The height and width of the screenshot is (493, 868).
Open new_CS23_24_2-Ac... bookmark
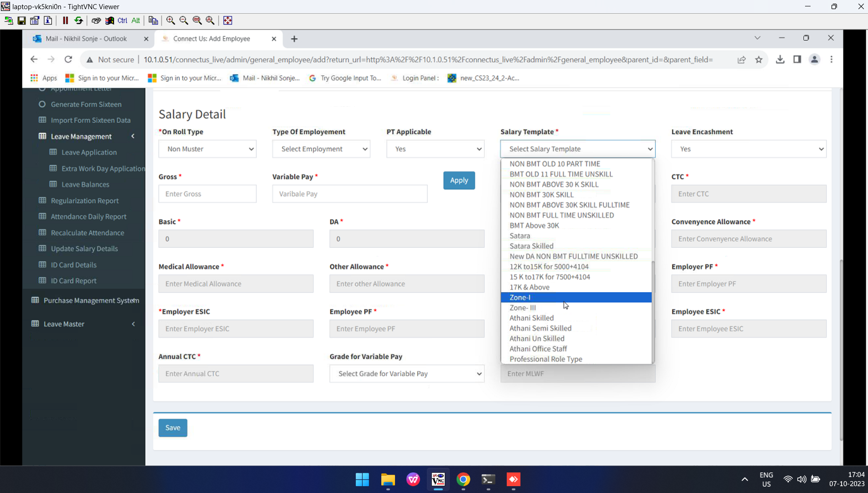click(x=483, y=78)
